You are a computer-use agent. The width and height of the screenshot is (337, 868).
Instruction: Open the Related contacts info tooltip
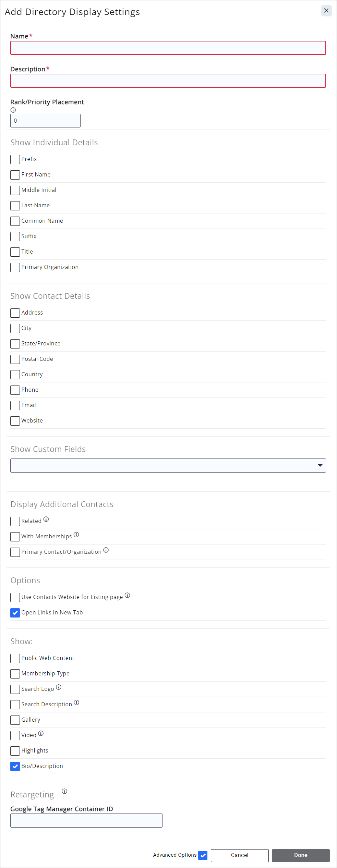[46, 519]
